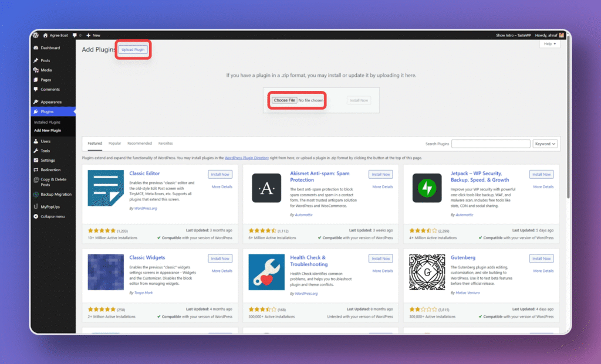Open Pages icon in sidebar

[x=36, y=80]
